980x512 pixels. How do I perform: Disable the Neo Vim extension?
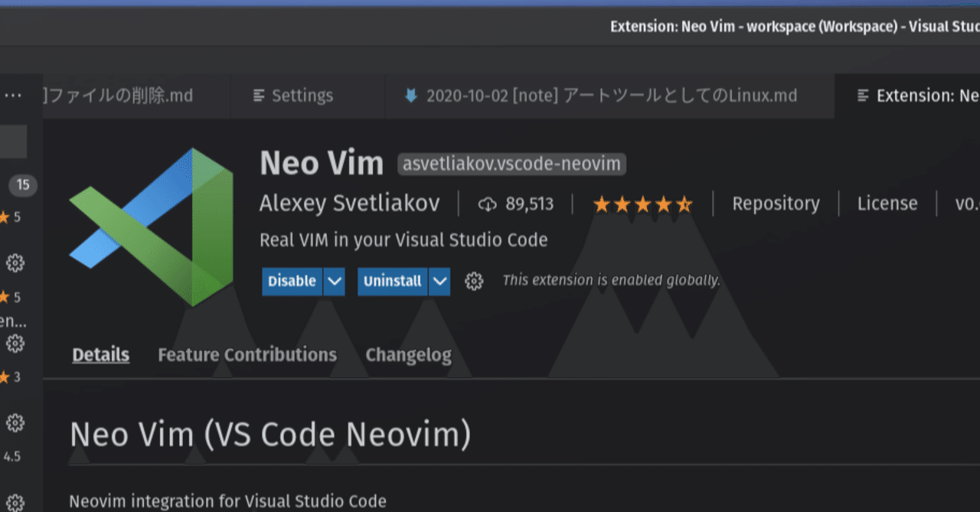tap(292, 281)
